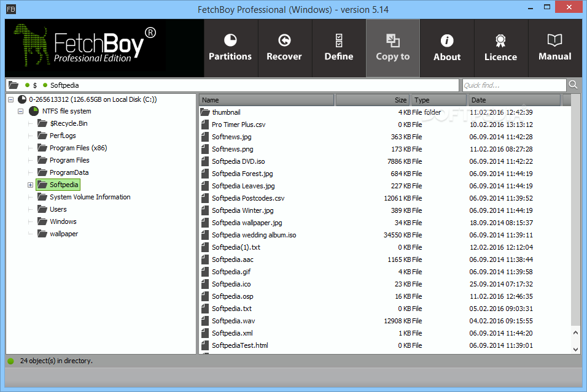The image size is (587, 392).
Task: Click the 34550 KB size cell
Action: point(397,235)
